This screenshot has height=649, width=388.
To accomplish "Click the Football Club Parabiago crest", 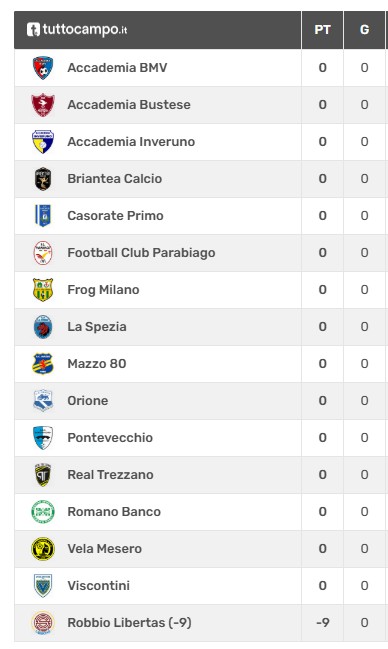I will [x=43, y=253].
